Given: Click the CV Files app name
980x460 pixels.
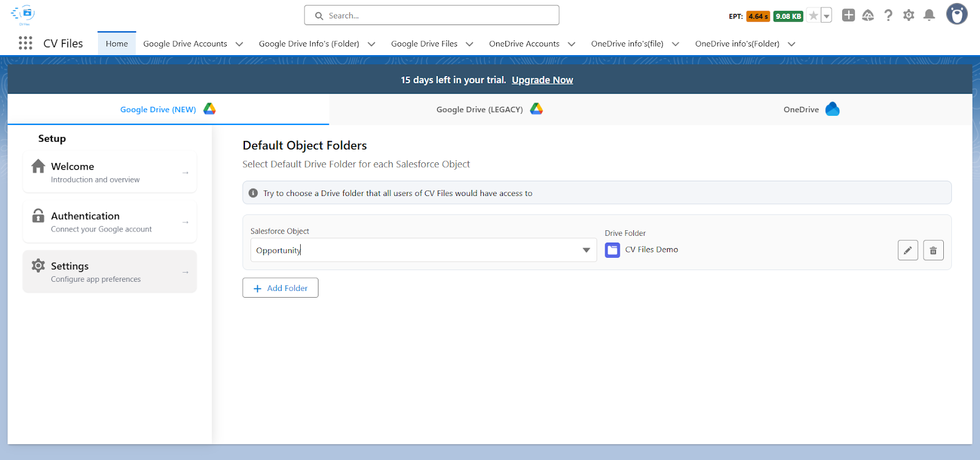Looking at the screenshot, I should pos(63,43).
